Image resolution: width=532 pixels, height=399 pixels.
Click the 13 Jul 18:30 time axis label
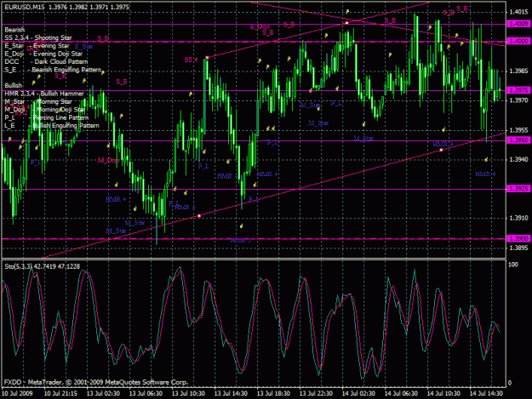(x=273, y=393)
